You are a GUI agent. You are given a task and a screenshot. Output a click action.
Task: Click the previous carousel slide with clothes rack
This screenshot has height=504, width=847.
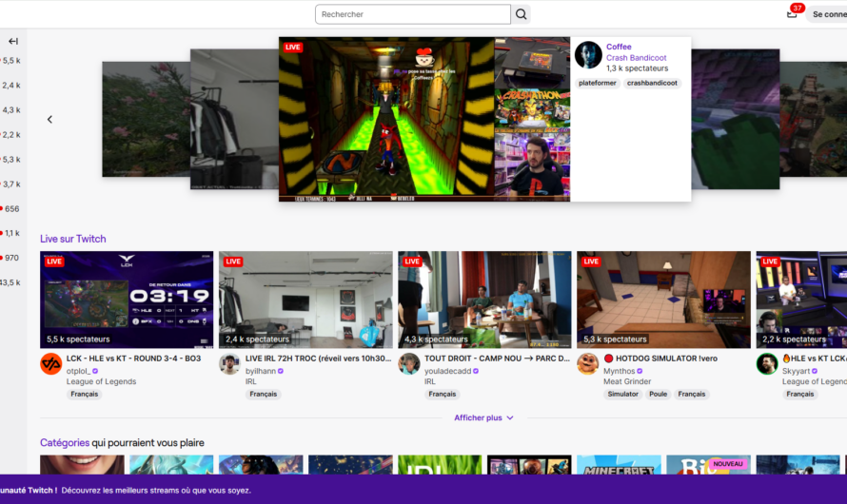[234, 119]
